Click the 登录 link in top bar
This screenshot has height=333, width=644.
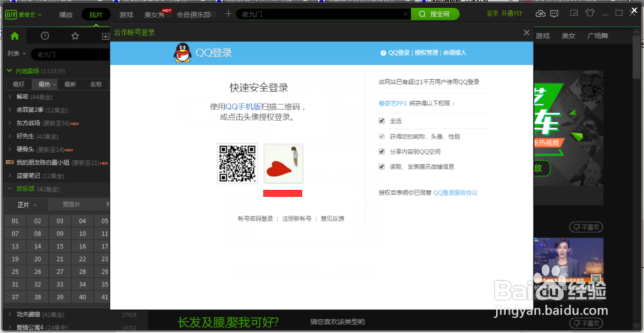coord(493,14)
